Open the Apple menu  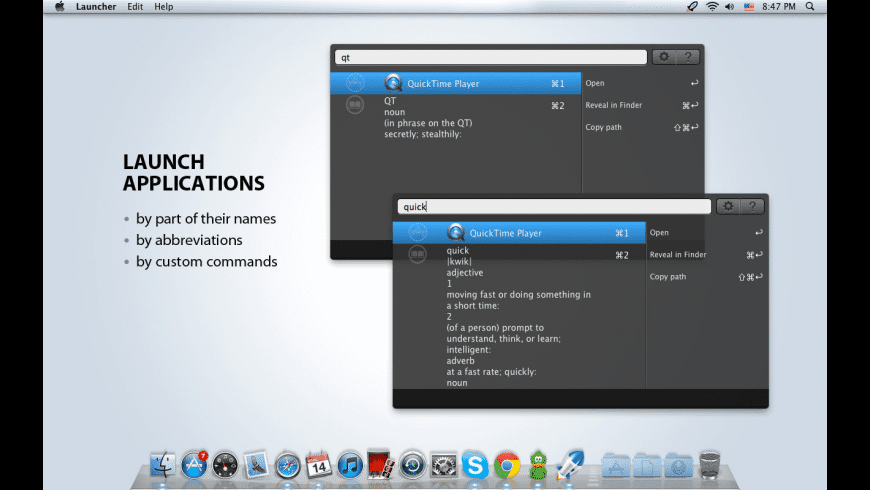60,7
